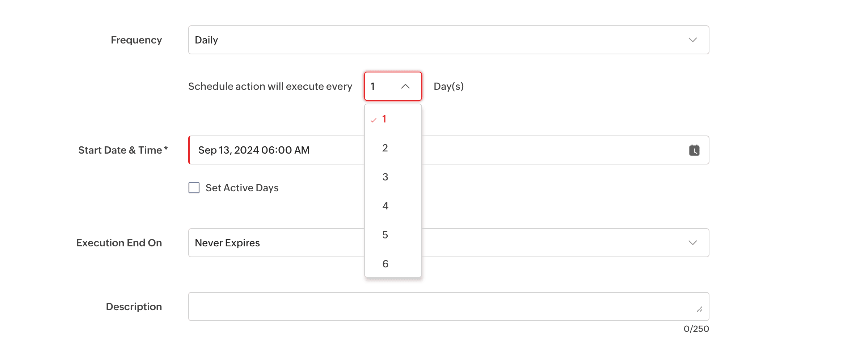Choose 6 from the day interval list
This screenshot has width=868, height=342.
pos(385,264)
